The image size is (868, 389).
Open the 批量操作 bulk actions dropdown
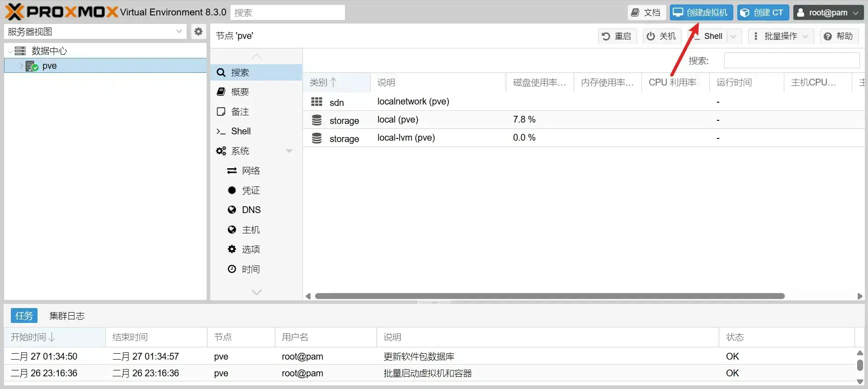(x=781, y=36)
